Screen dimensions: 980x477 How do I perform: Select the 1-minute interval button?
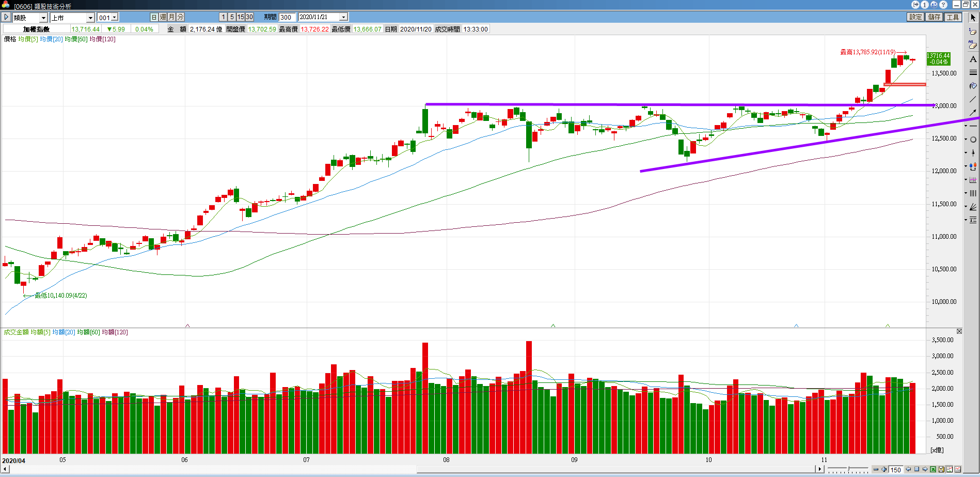click(x=223, y=17)
